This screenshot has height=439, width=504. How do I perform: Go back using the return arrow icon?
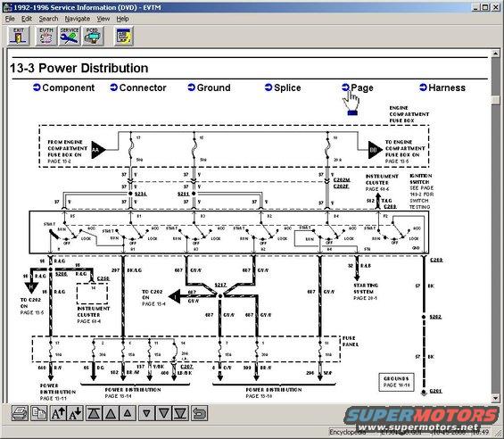[x=199, y=413]
